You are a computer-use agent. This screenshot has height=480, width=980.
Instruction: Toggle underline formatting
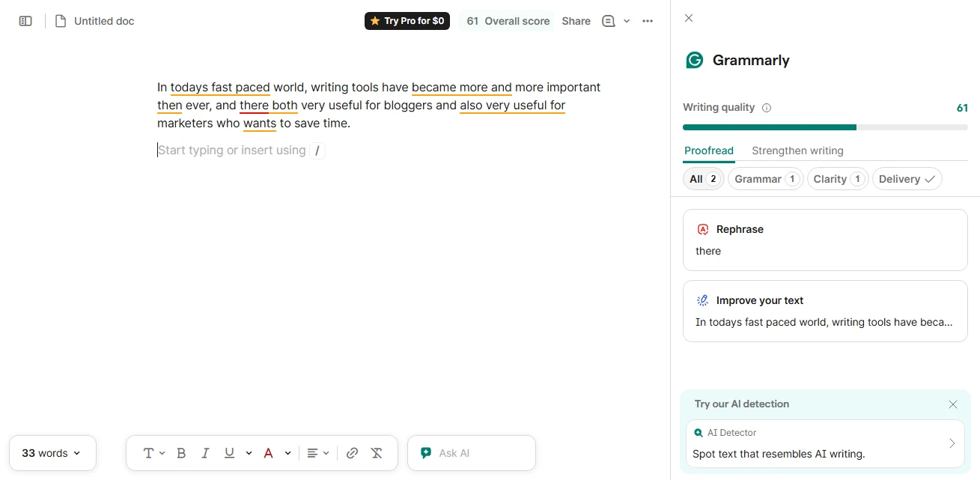pos(229,453)
